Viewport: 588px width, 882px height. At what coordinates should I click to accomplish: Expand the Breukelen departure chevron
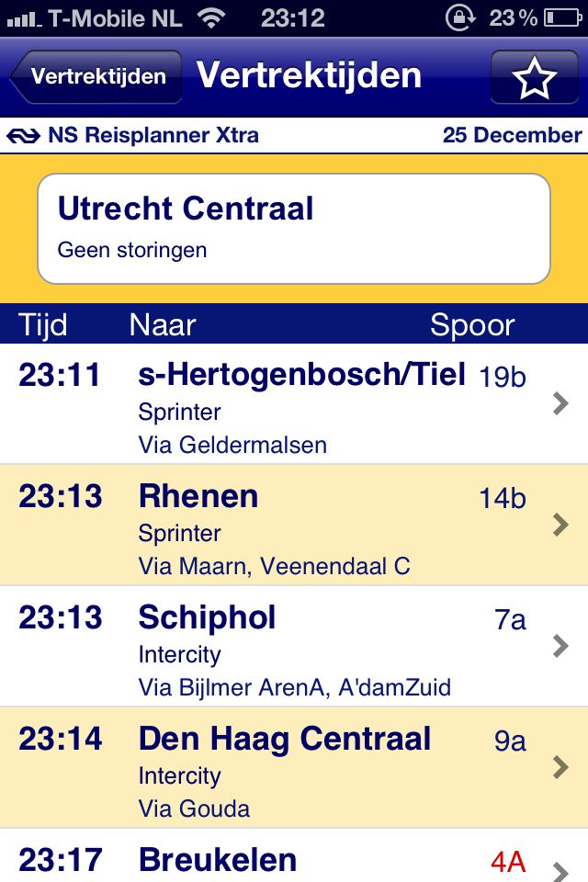(560, 868)
